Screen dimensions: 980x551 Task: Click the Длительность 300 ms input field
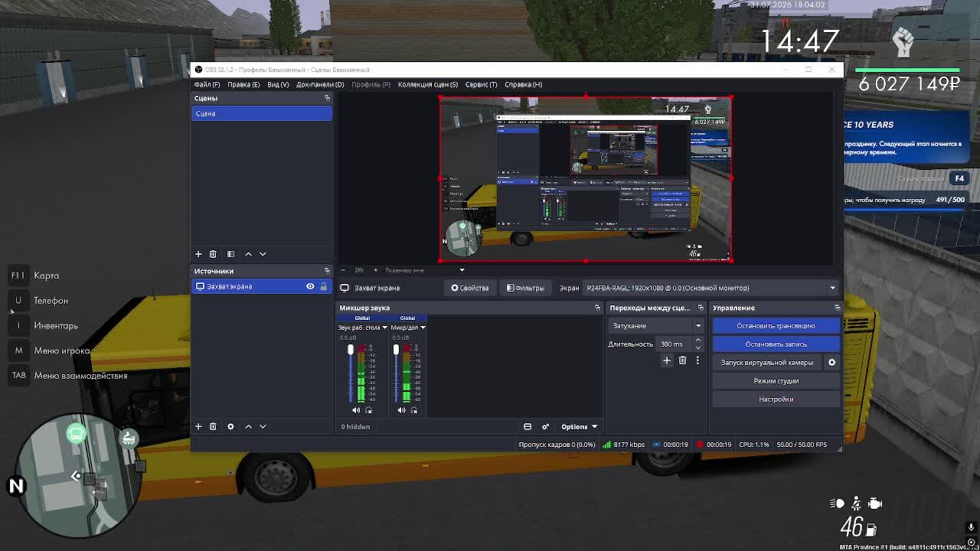[673, 344]
